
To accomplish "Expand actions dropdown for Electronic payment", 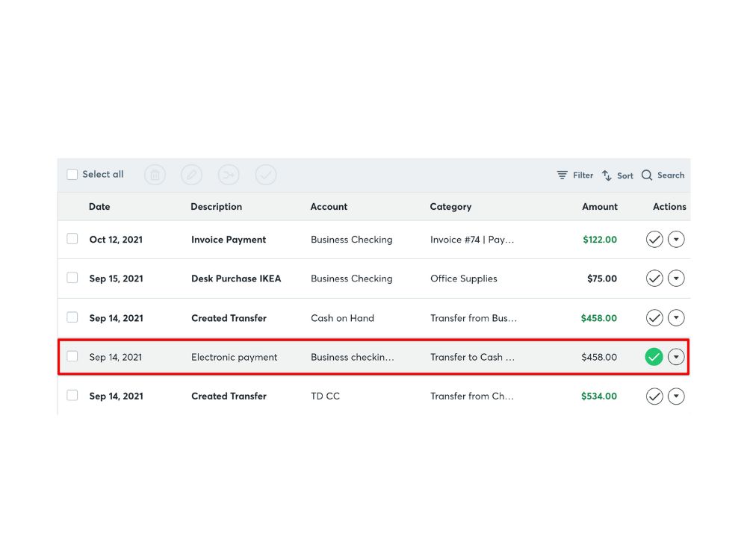I will tap(676, 357).
